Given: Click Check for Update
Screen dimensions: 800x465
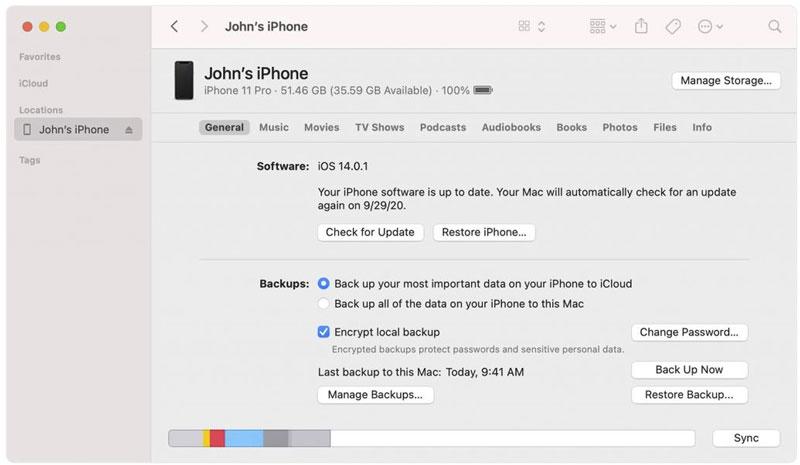Looking at the screenshot, I should [370, 232].
